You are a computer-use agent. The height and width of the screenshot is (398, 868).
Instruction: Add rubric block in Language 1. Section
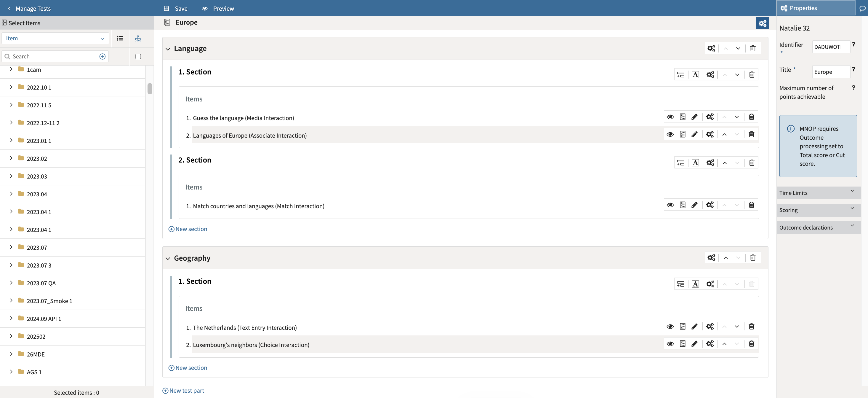(x=680, y=74)
